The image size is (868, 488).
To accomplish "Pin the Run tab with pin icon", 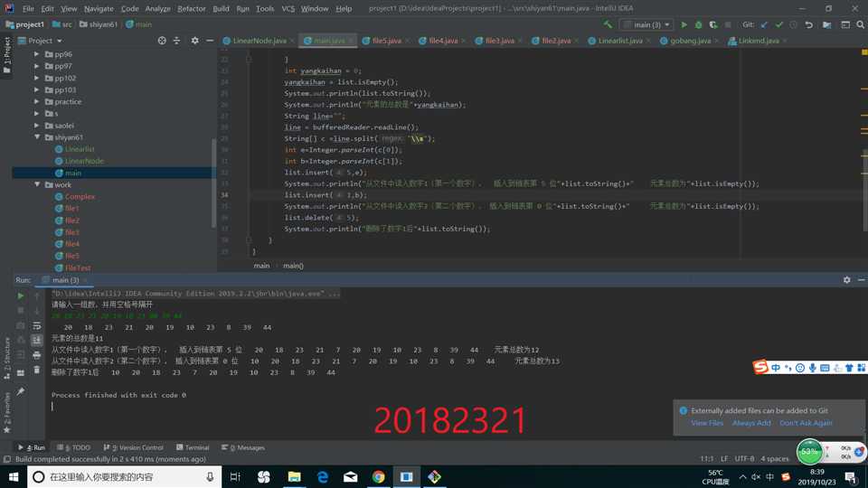I will pos(21,391).
